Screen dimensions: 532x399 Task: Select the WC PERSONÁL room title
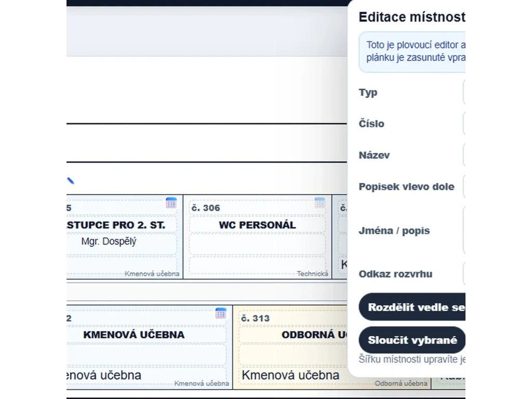point(257,225)
